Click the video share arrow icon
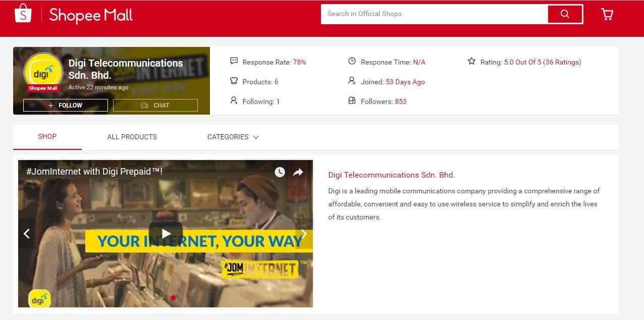This screenshot has height=320, width=644. point(298,172)
